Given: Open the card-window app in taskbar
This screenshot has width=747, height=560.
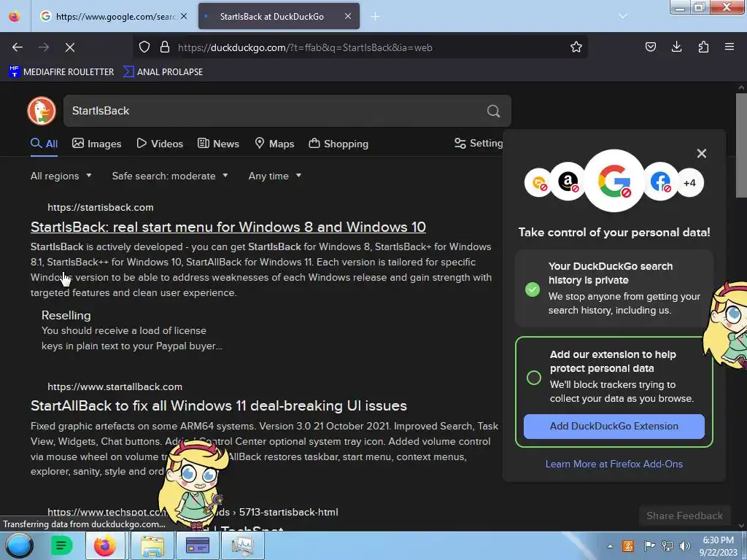Looking at the screenshot, I should pyautogui.click(x=198, y=545).
